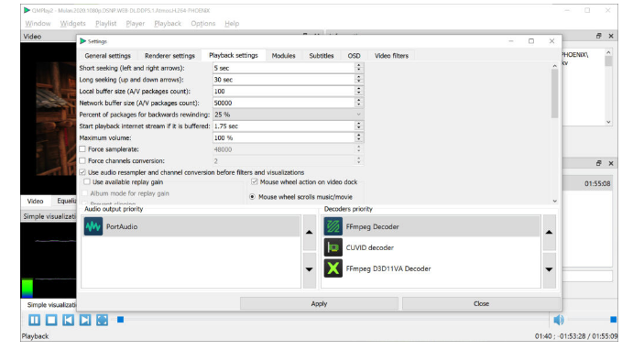Close the playlist dock panel
644x350 pixels.
pyautogui.click(x=611, y=163)
